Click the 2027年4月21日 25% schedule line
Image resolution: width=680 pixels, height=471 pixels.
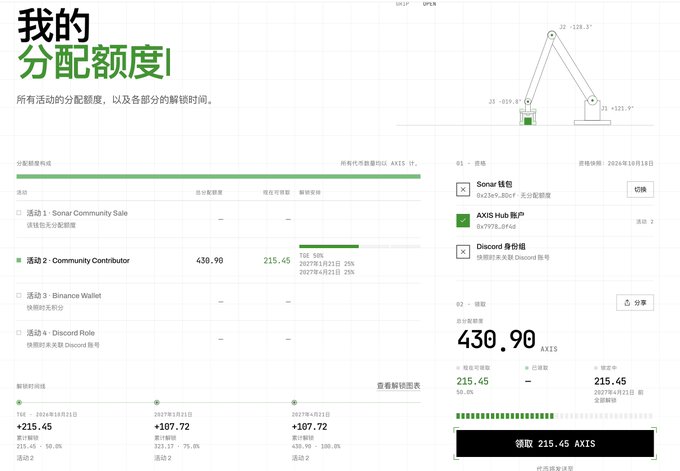(x=327, y=272)
